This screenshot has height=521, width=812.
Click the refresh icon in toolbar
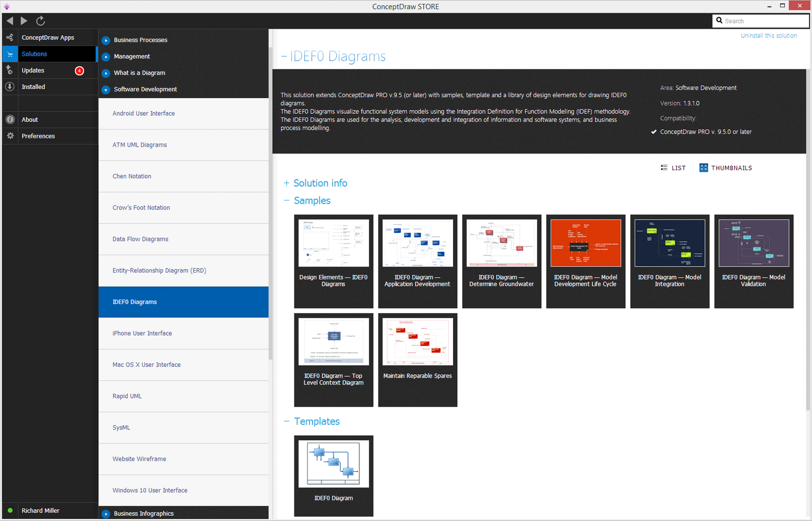coord(41,21)
